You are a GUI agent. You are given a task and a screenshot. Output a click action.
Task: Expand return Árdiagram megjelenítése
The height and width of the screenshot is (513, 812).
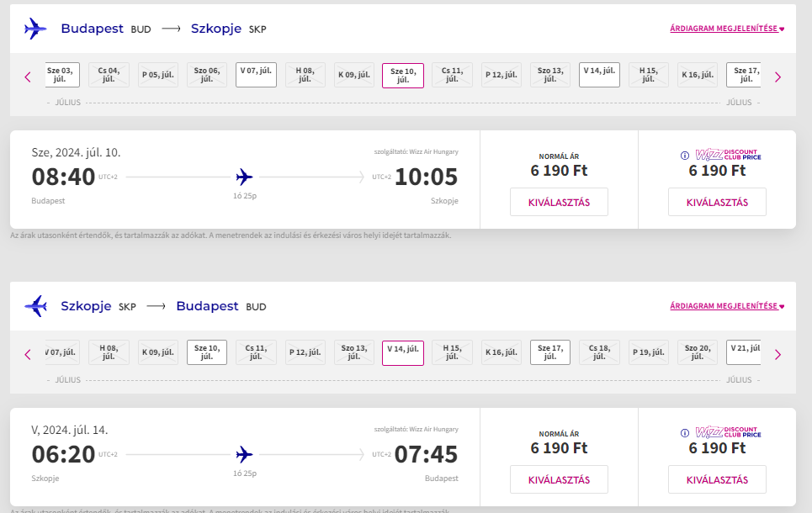727,306
